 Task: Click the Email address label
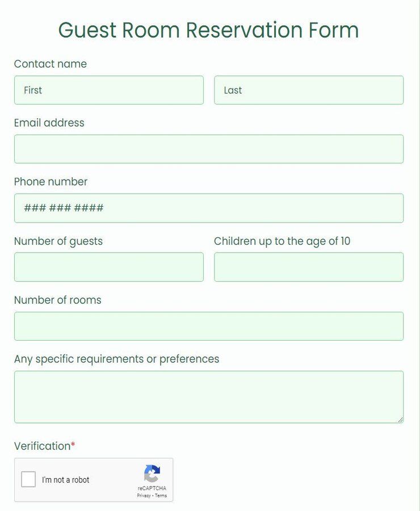pos(49,123)
